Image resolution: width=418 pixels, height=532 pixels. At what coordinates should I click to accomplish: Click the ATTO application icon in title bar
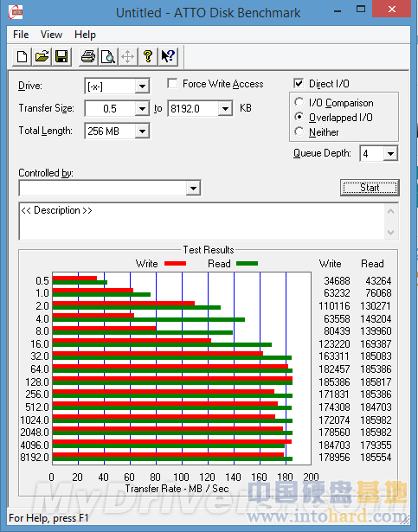[16, 12]
